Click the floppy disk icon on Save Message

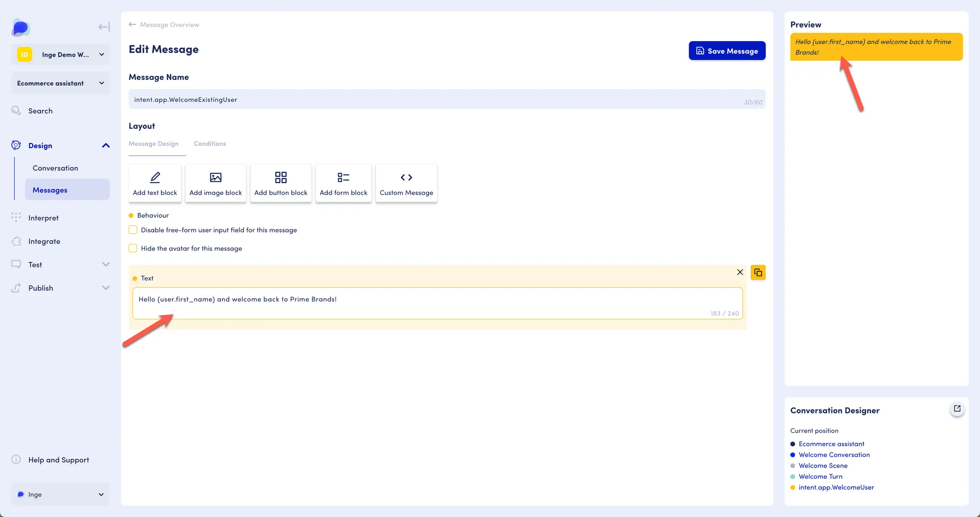(x=700, y=51)
